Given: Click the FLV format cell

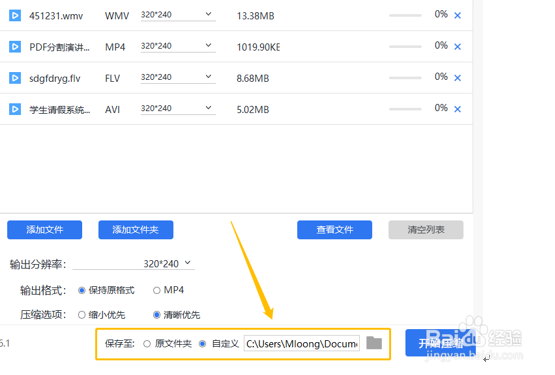Looking at the screenshot, I should 113,78.
